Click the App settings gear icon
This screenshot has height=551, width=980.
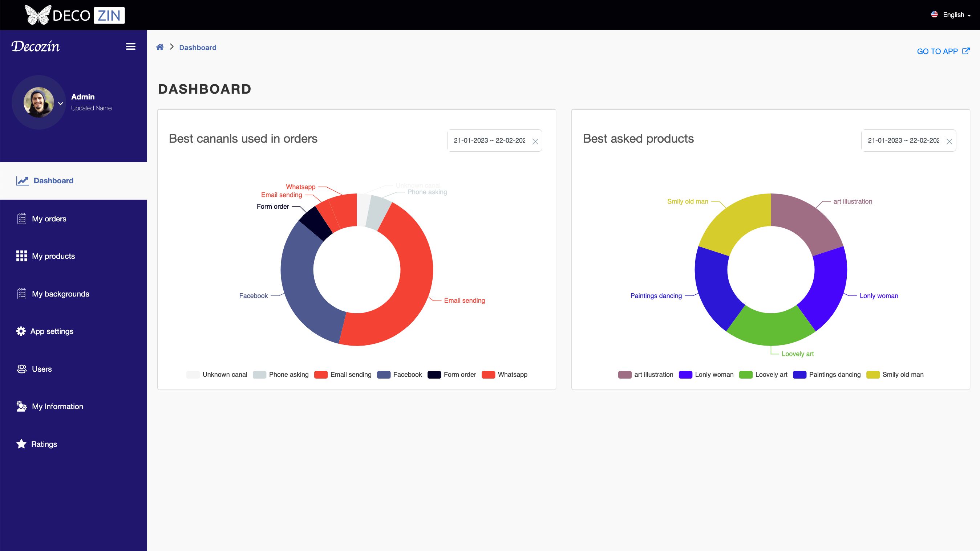point(21,331)
